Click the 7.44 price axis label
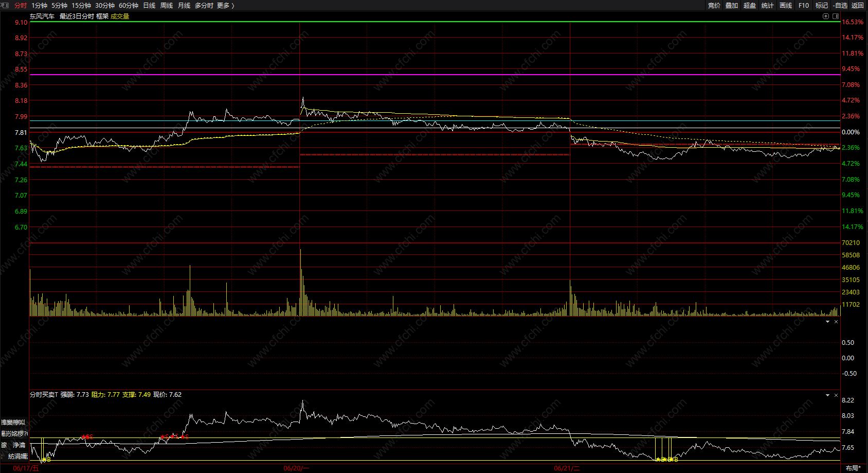868x473 pixels. click(x=21, y=164)
